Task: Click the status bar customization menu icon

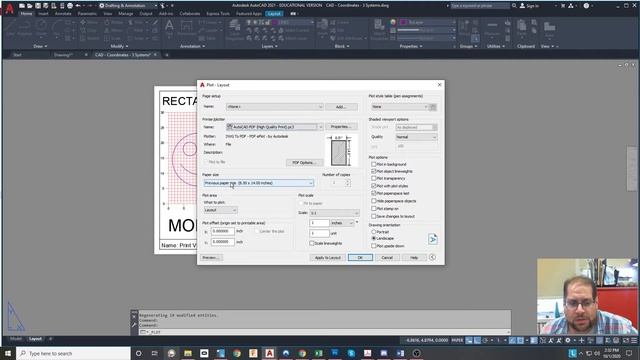Action: pos(634,340)
